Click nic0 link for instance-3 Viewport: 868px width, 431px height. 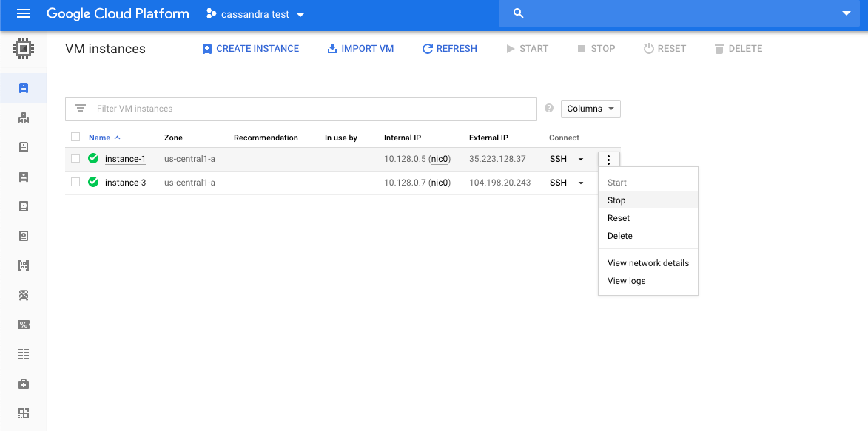440,183
